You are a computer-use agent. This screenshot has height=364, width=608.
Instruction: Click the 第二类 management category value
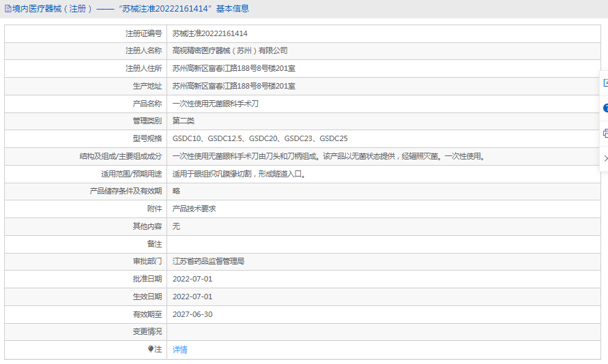[184, 121]
